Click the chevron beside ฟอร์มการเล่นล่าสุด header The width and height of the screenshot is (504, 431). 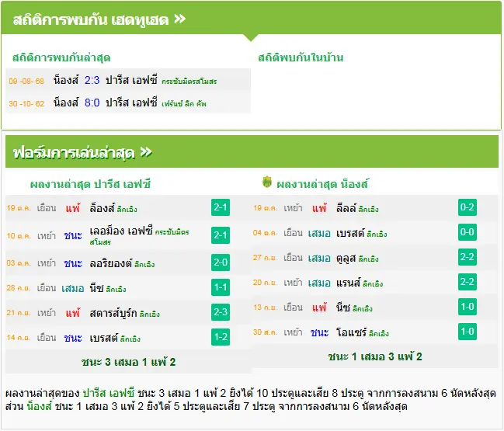[x=146, y=152]
